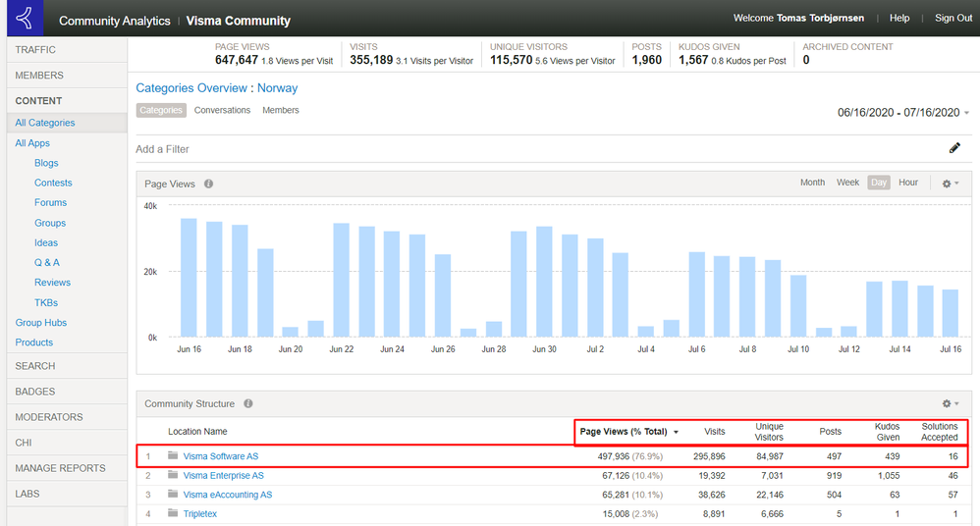Click Sign Out in the header

[x=953, y=18]
